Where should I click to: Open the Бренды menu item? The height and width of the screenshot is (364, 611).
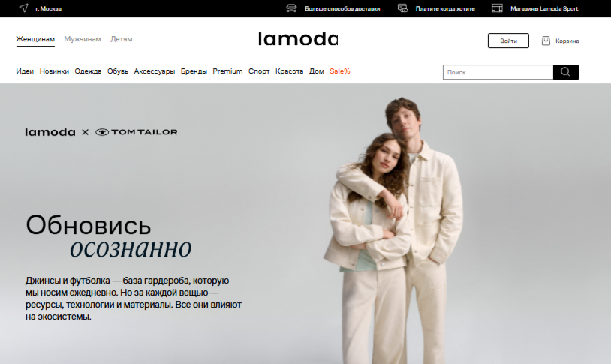pyautogui.click(x=194, y=71)
